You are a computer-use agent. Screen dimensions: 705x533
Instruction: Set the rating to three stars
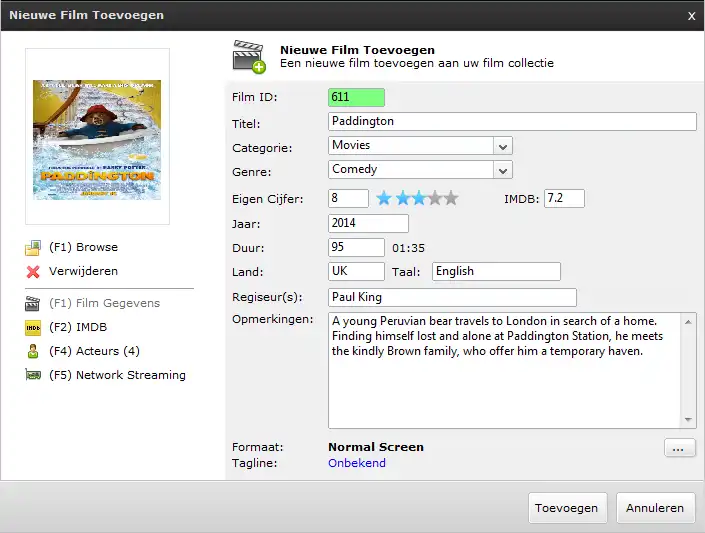(x=419, y=198)
